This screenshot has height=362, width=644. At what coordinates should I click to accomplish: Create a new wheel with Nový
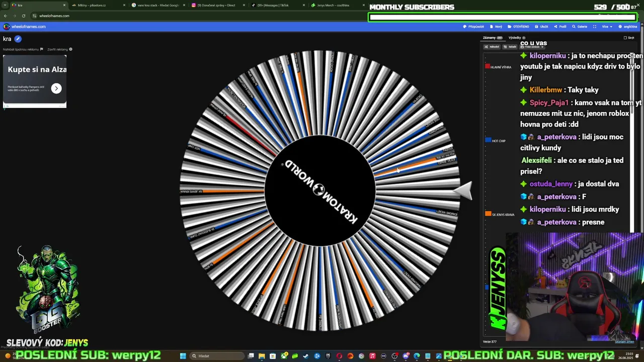pyautogui.click(x=496, y=27)
